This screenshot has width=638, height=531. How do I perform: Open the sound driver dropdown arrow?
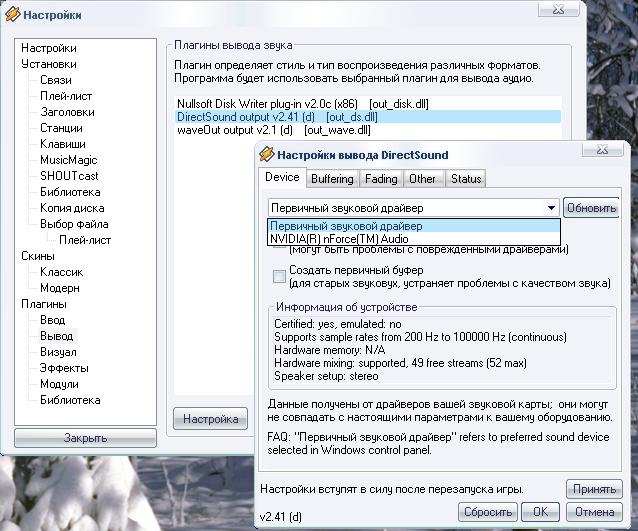(551, 208)
